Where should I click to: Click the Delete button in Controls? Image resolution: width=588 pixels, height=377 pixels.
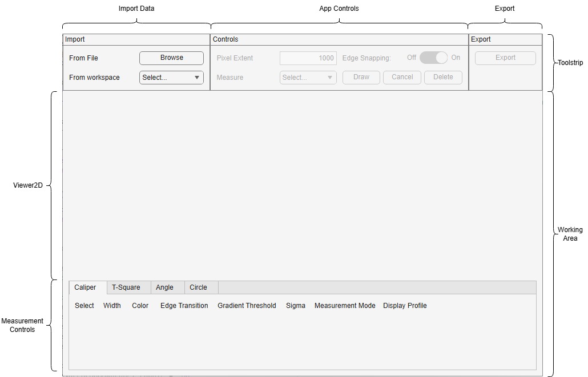pos(443,77)
